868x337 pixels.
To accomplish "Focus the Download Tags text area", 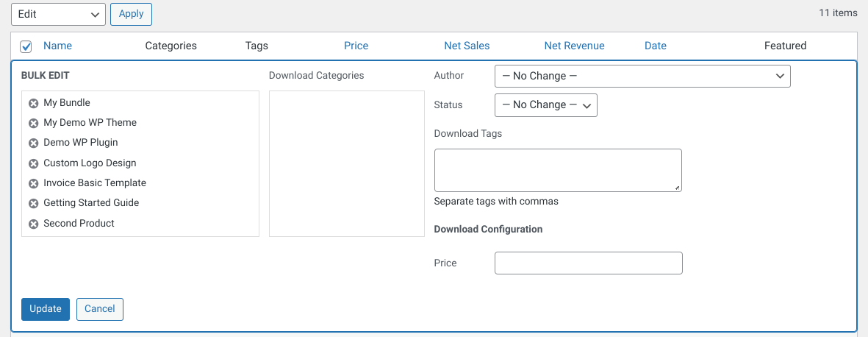I will [x=558, y=170].
